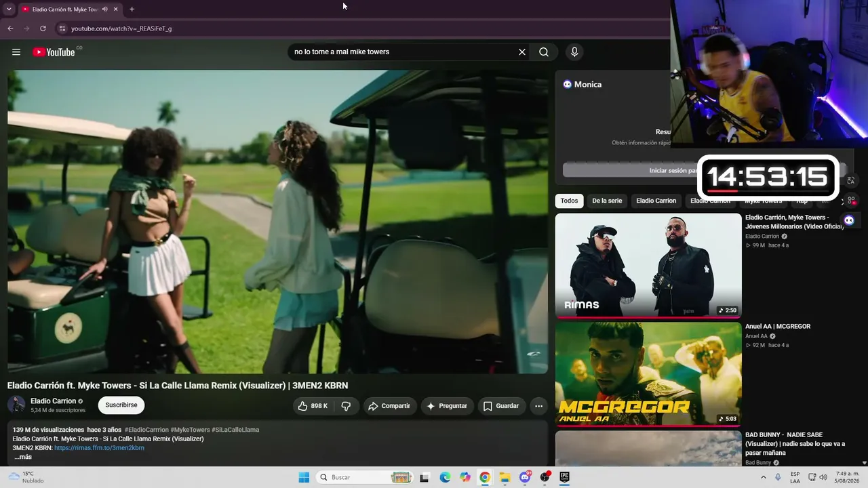Close the Eladio Carrión browser tab
Viewport: 868px width, 488px height.
(116, 9)
